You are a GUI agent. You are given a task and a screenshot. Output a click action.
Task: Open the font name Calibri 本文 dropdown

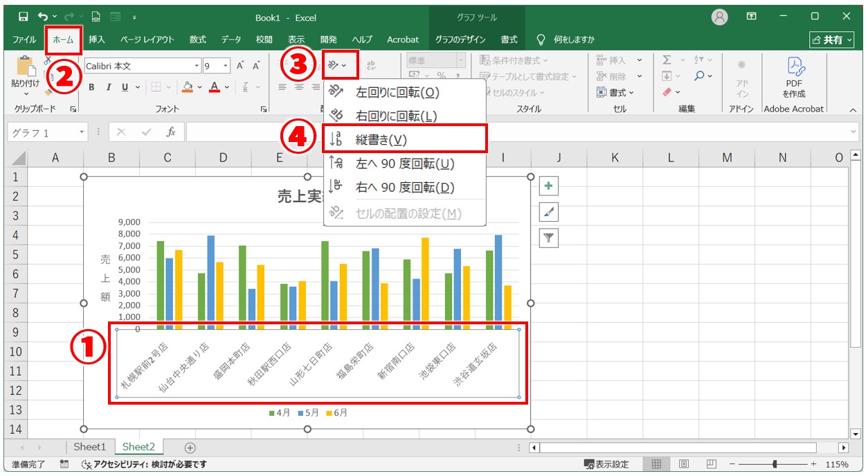pos(197,66)
